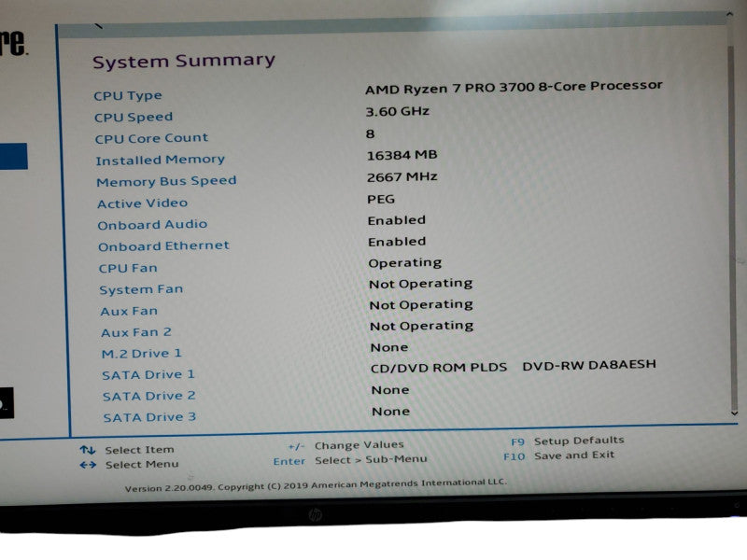Select the Aux Fan 2 label
The height and width of the screenshot is (560, 747).
coord(136,332)
